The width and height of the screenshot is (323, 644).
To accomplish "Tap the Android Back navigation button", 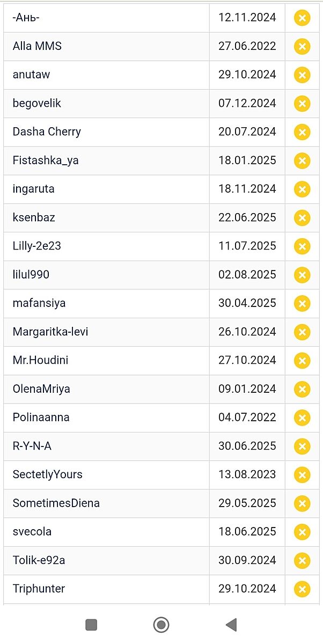I will [x=231, y=625].
